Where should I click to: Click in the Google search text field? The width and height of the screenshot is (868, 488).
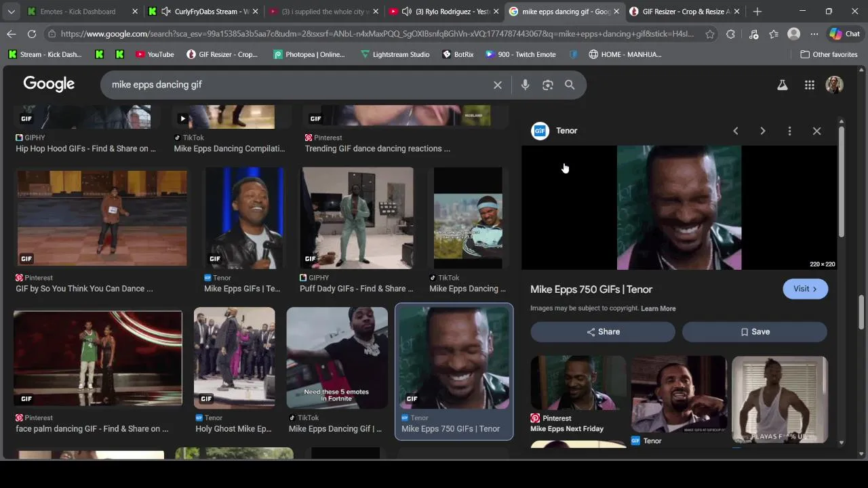[298, 85]
